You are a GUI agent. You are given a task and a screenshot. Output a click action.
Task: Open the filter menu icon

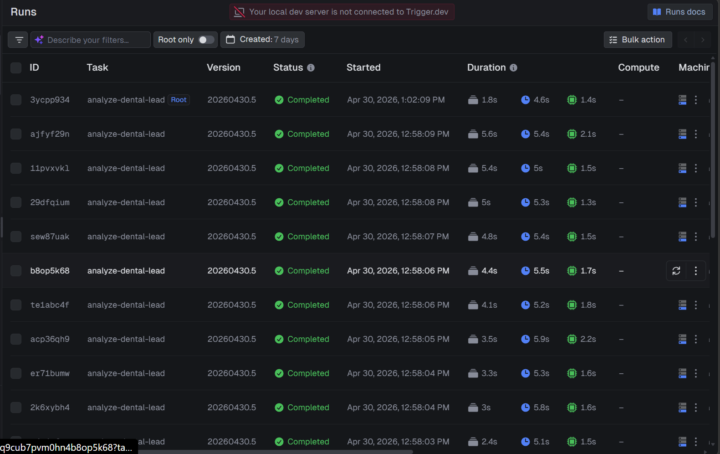19,40
